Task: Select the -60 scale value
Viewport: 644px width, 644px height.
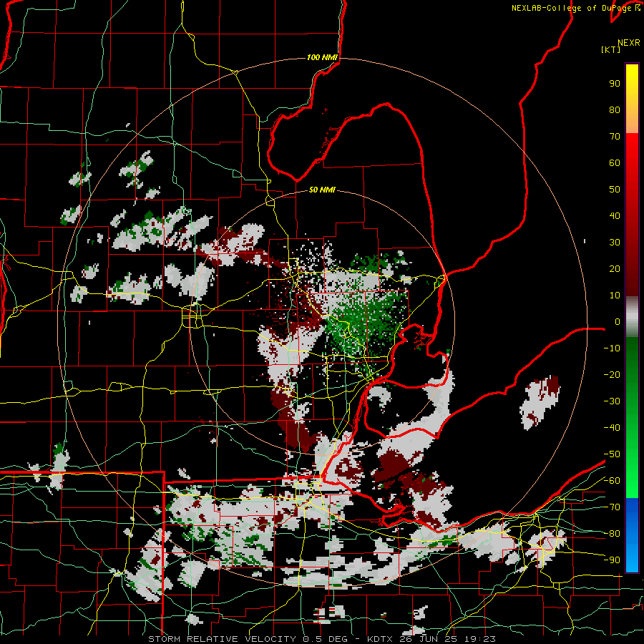Action: 612,481
